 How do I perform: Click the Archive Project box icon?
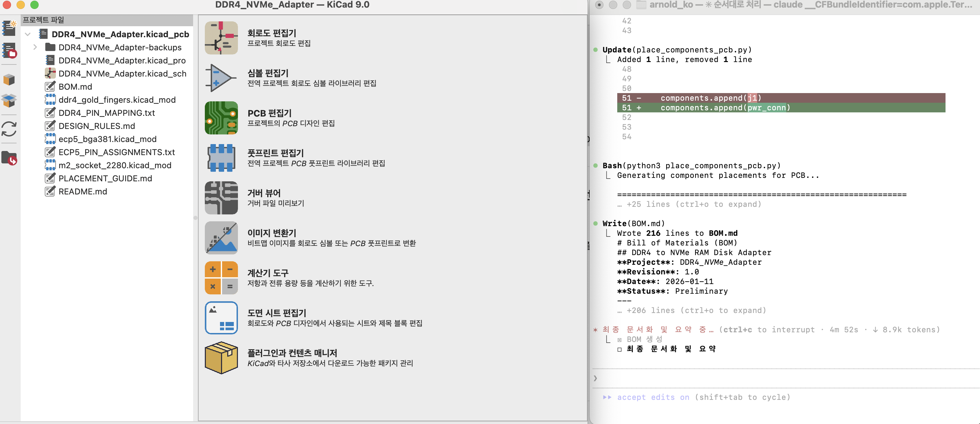(9, 80)
